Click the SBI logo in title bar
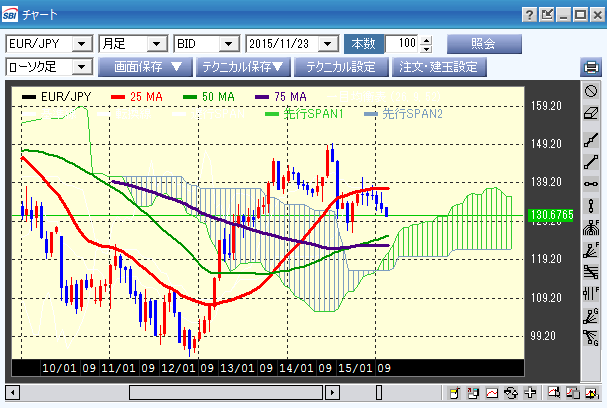The image size is (607, 408). pyautogui.click(x=10, y=15)
